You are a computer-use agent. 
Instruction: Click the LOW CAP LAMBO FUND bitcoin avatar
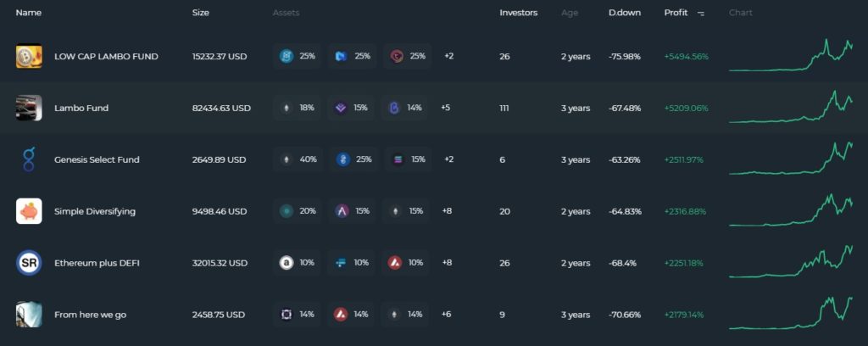[x=29, y=57]
